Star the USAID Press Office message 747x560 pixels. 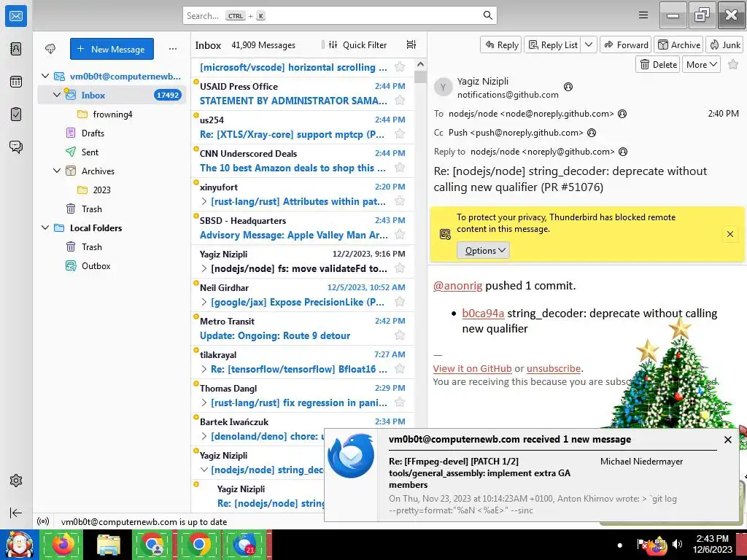click(x=400, y=101)
